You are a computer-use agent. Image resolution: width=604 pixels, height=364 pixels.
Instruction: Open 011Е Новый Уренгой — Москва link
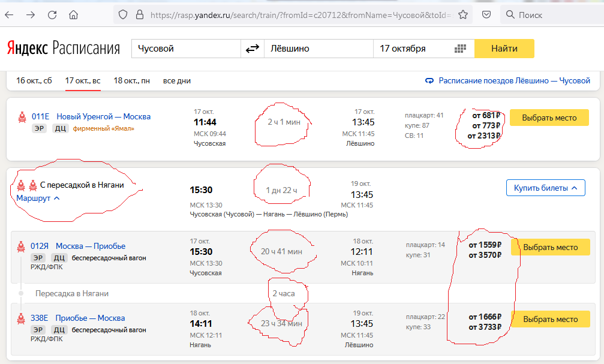(x=91, y=116)
